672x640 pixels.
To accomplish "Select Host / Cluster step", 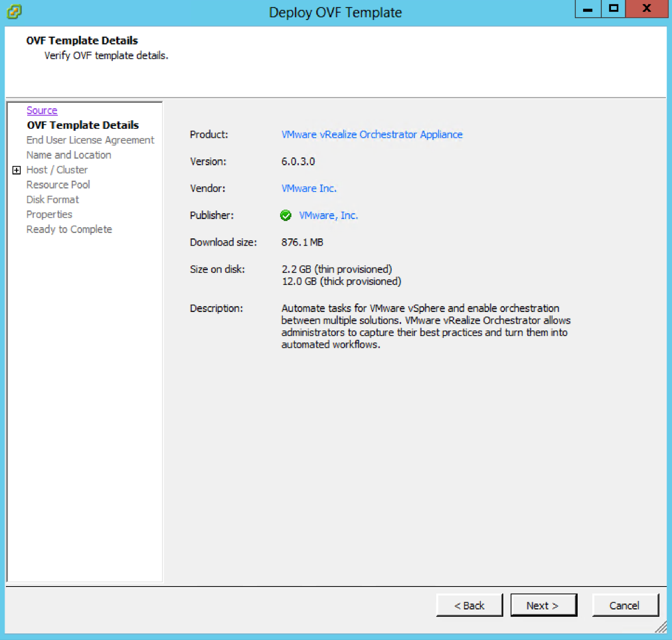I will (57, 170).
